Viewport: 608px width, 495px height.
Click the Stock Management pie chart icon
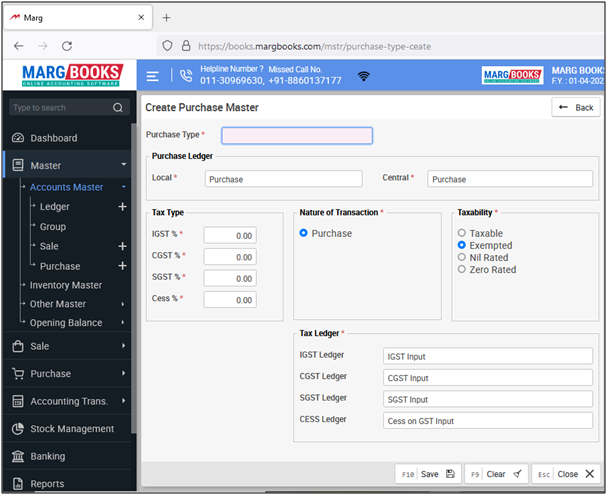tap(18, 428)
